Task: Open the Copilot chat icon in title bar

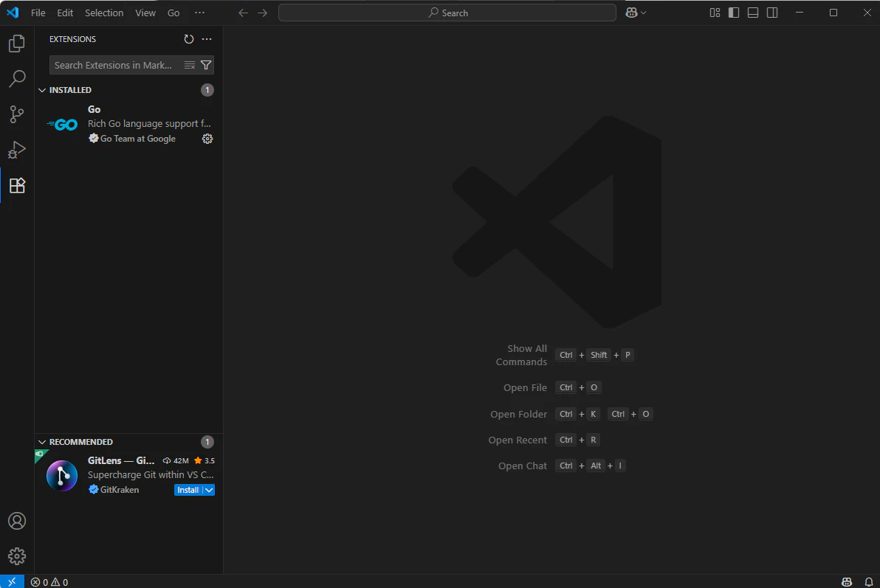Action: [x=631, y=13]
